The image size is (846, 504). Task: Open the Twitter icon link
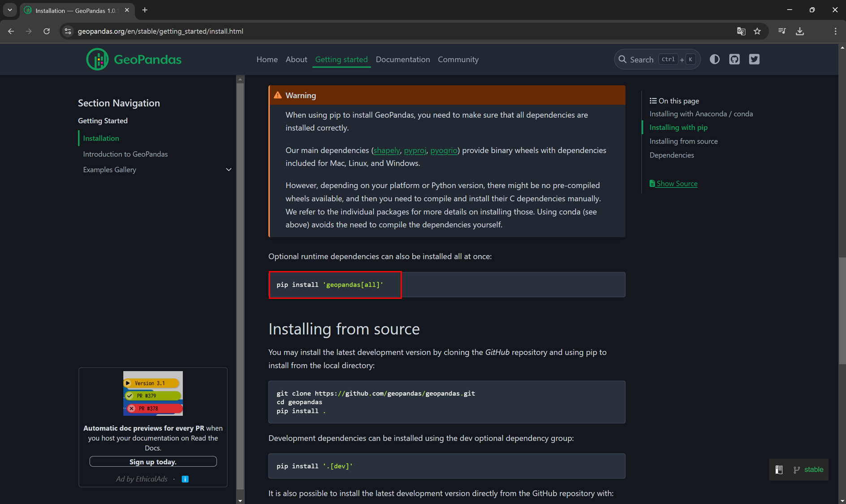754,59
